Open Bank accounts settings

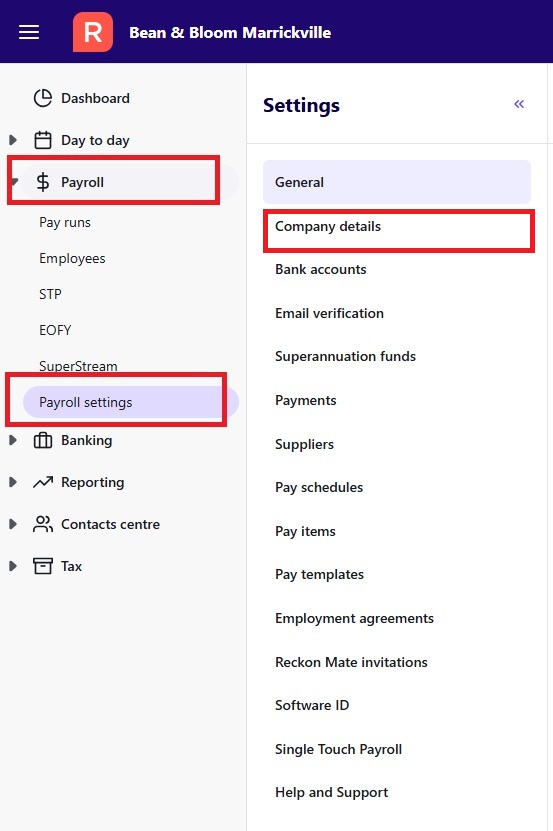coord(321,269)
